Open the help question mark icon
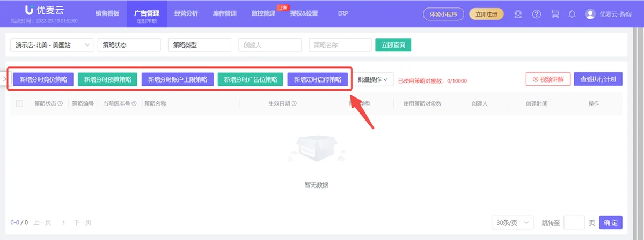 [x=536, y=14]
